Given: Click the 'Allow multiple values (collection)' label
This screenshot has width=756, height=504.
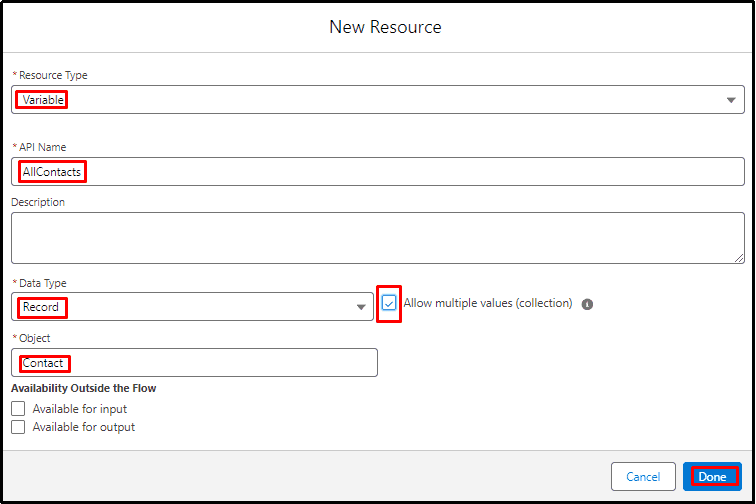Looking at the screenshot, I should point(488,303).
